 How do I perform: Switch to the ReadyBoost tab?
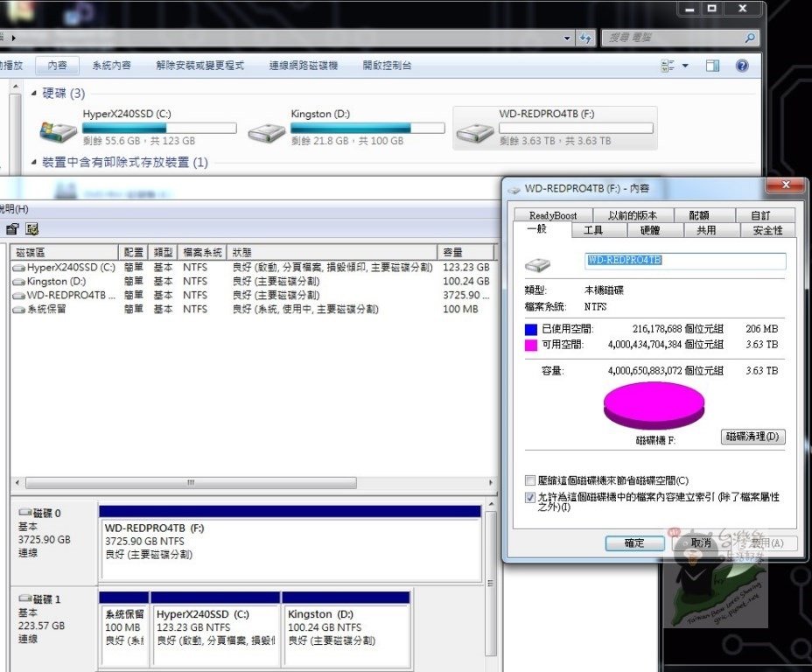[553, 215]
